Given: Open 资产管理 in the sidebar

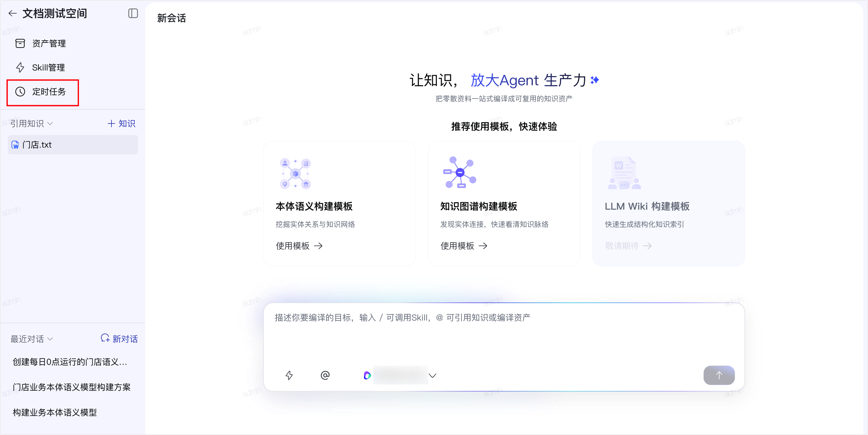Looking at the screenshot, I should click(x=49, y=43).
